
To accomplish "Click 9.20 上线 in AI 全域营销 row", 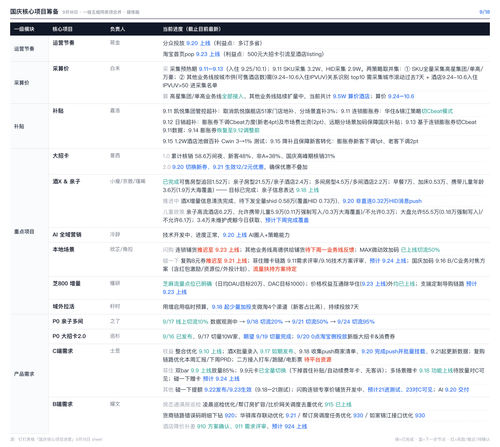I will coord(235,235).
